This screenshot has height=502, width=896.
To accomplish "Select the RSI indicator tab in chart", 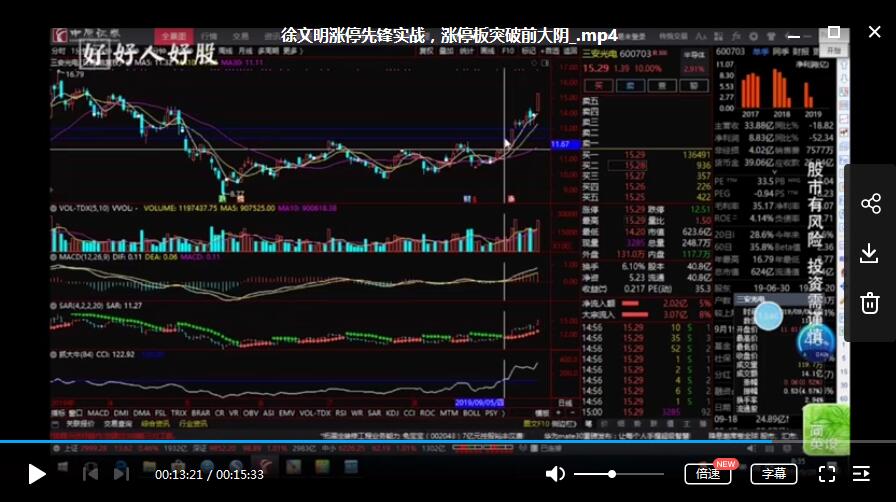I will (x=341, y=413).
